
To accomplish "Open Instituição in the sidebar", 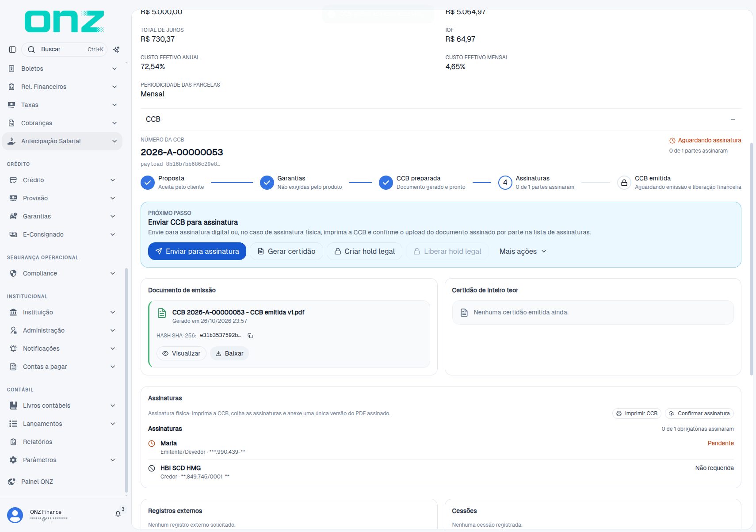I will (x=62, y=312).
